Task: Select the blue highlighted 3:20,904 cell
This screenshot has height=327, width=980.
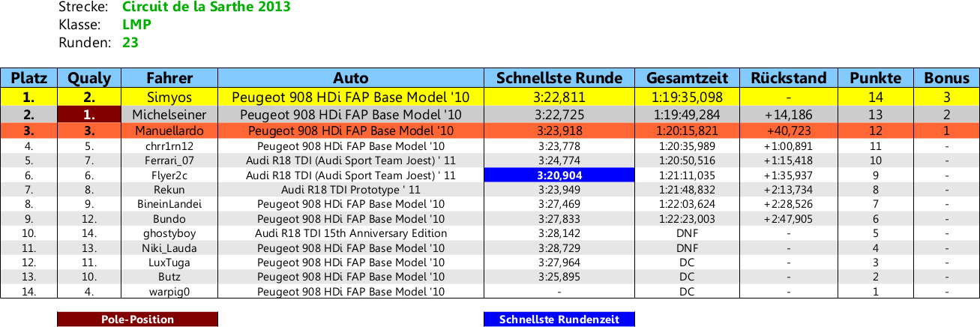Action: coord(559,175)
